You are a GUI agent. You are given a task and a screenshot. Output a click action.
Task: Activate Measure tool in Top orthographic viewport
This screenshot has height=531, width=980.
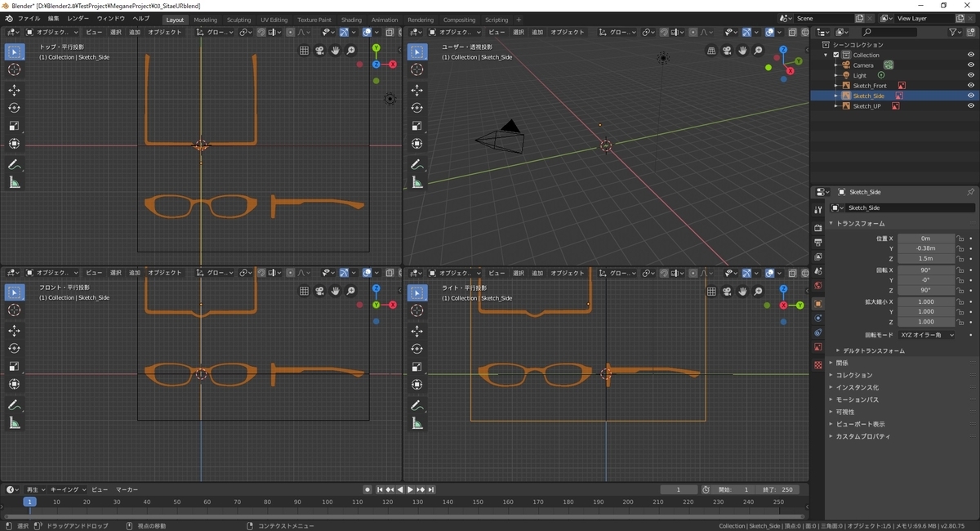click(14, 183)
